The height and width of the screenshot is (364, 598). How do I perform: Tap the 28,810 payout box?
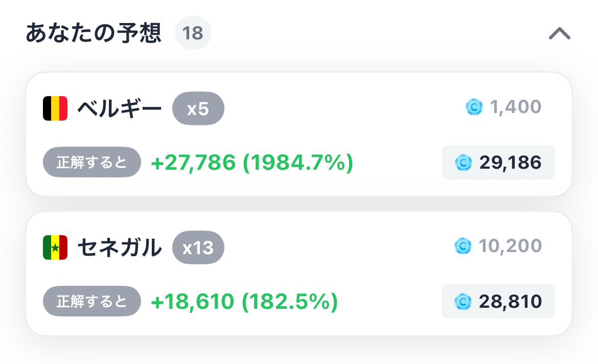[498, 301]
